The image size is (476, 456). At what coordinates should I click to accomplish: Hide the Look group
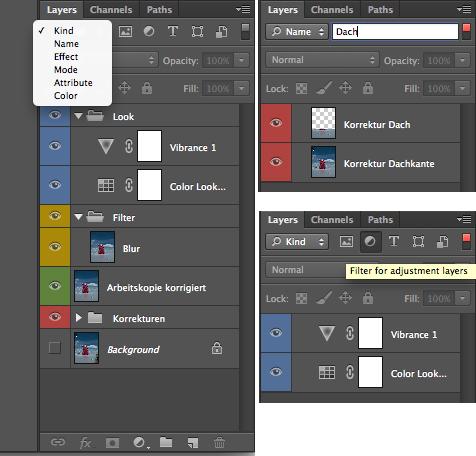click(55, 115)
